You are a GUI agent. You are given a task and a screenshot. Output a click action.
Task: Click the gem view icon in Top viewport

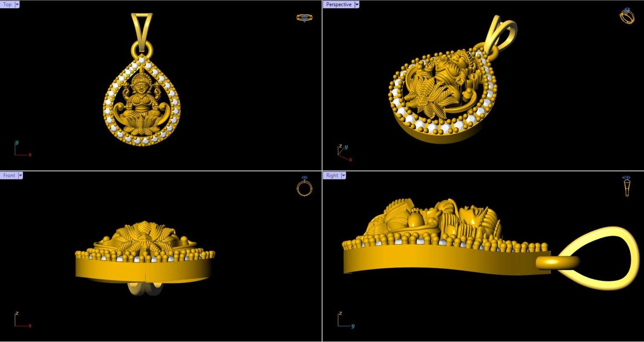tap(304, 18)
